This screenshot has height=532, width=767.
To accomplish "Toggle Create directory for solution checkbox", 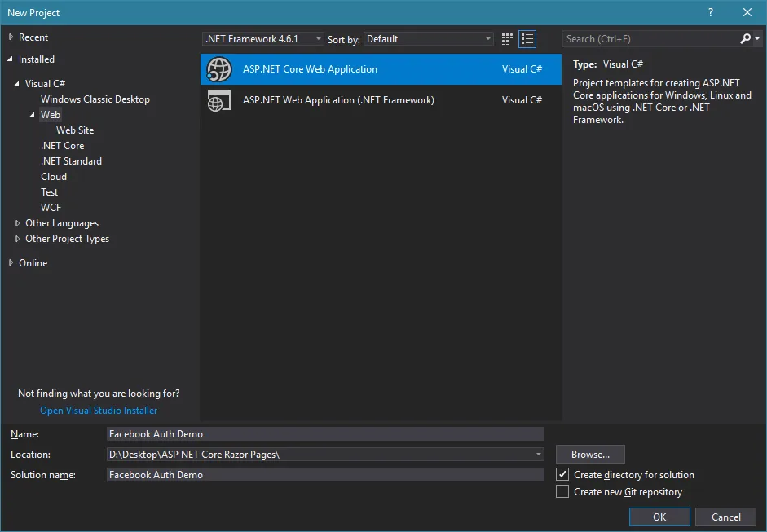I will point(562,474).
